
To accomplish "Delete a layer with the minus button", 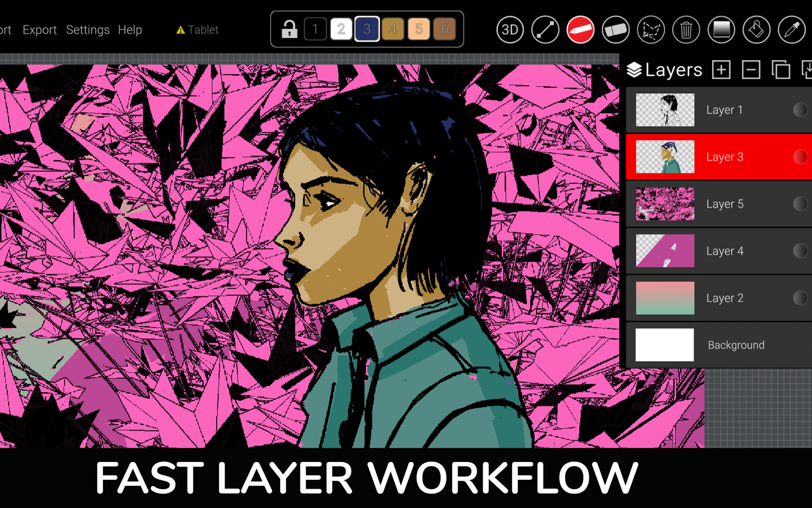I will (x=750, y=70).
